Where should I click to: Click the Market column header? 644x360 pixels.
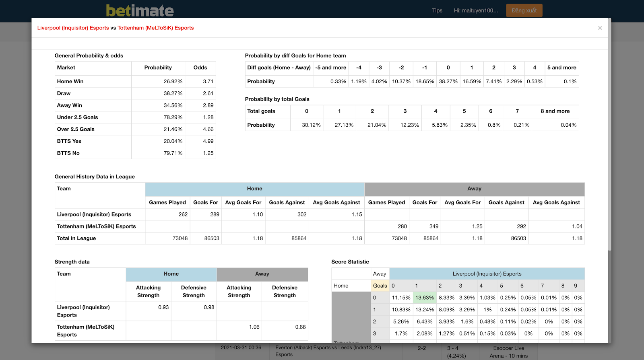click(93, 68)
